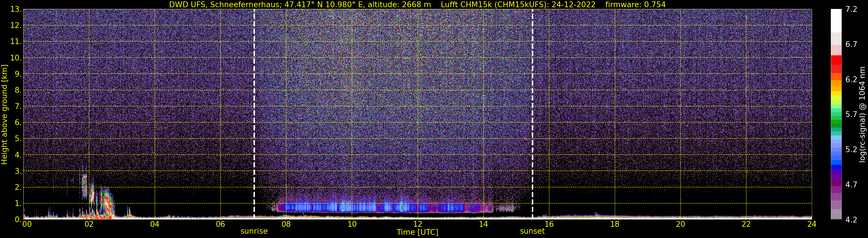Click the colorbar tick label 6.7
This screenshot has height=238, width=868.
pyautogui.click(x=851, y=44)
